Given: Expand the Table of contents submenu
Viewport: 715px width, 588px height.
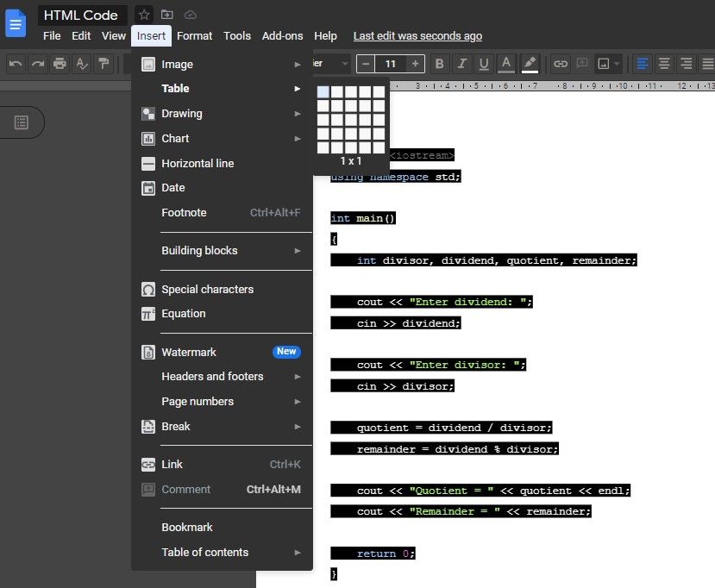Looking at the screenshot, I should (x=204, y=552).
